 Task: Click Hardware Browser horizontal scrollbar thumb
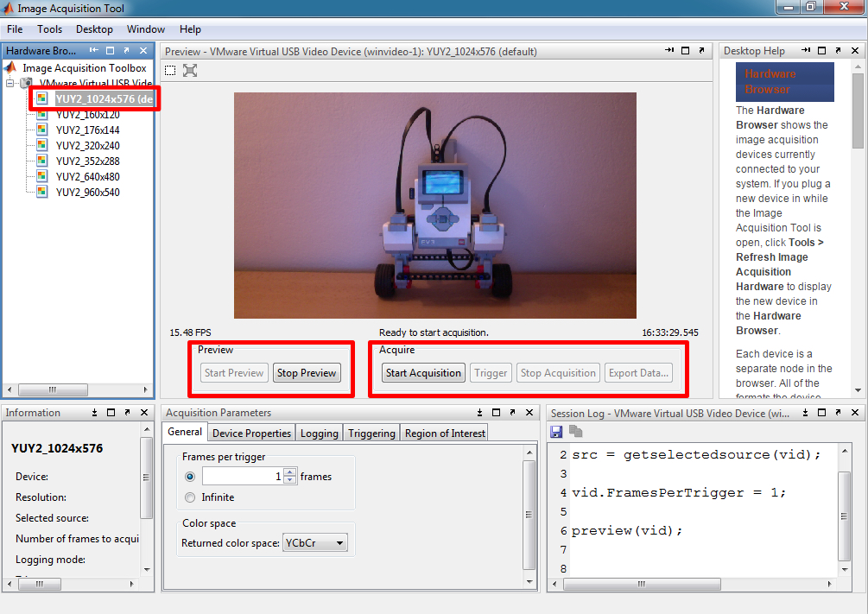coord(54,389)
